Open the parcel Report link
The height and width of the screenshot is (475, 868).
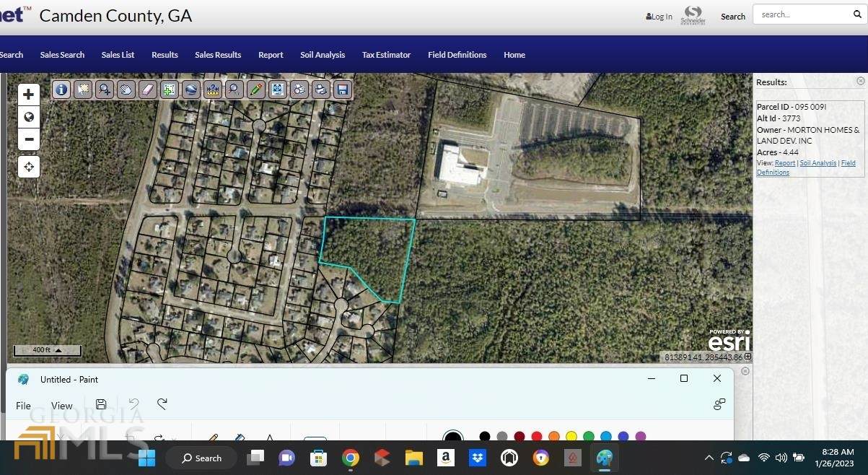784,163
